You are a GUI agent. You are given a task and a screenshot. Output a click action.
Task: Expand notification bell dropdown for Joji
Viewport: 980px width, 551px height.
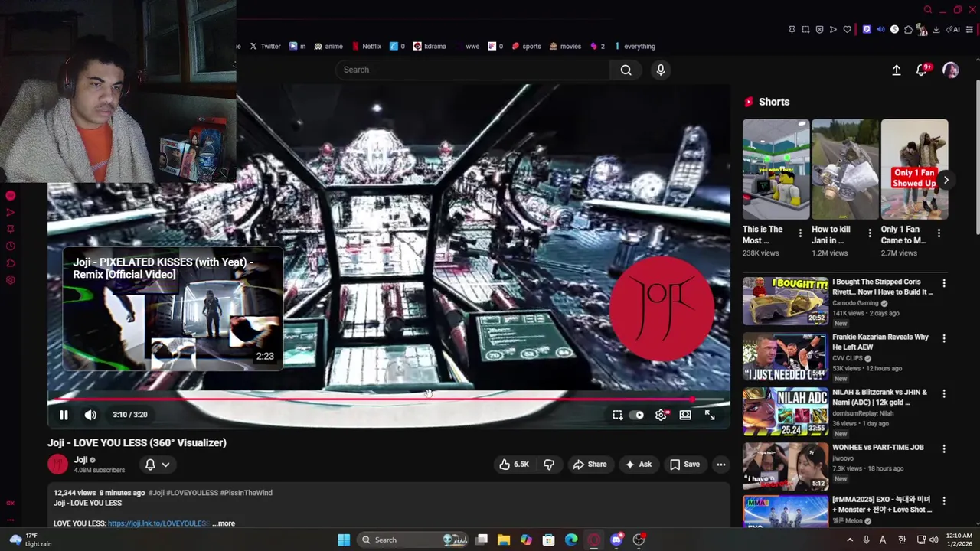157,464
